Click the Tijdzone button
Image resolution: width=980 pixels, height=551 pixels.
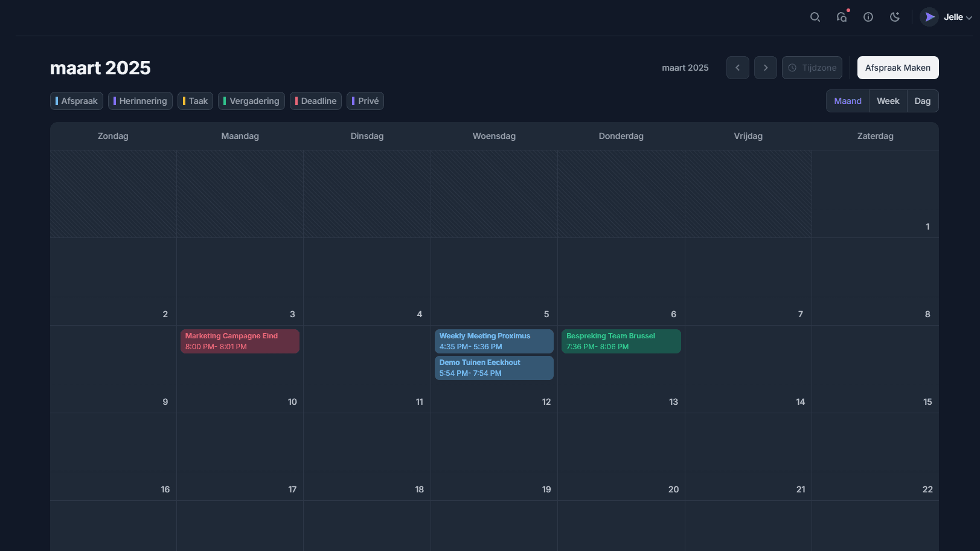(x=812, y=68)
